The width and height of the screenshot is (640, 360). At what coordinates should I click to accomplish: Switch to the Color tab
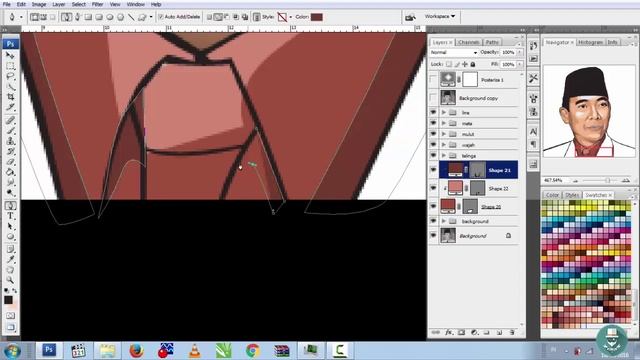tap(552, 195)
